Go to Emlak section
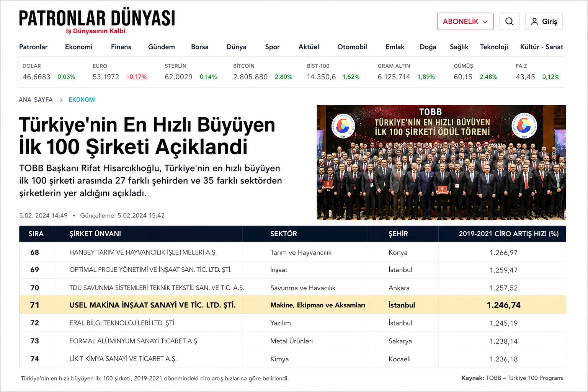 395,47
